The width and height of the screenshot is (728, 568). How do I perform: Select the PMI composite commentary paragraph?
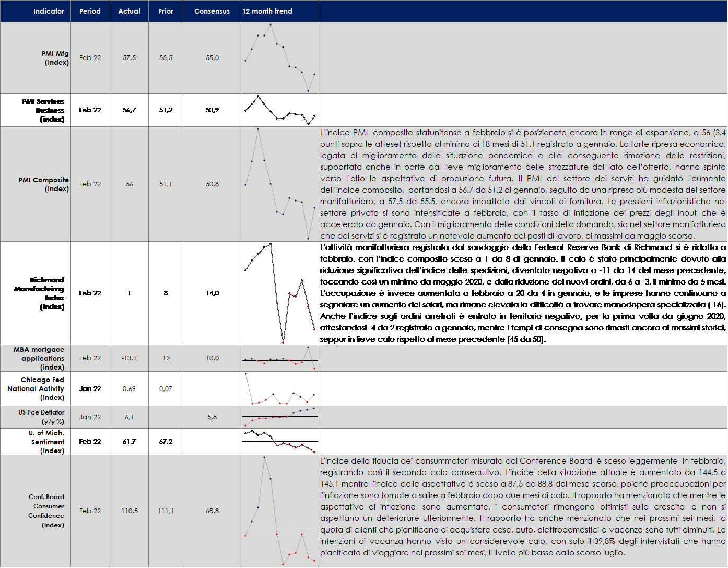(x=522, y=184)
